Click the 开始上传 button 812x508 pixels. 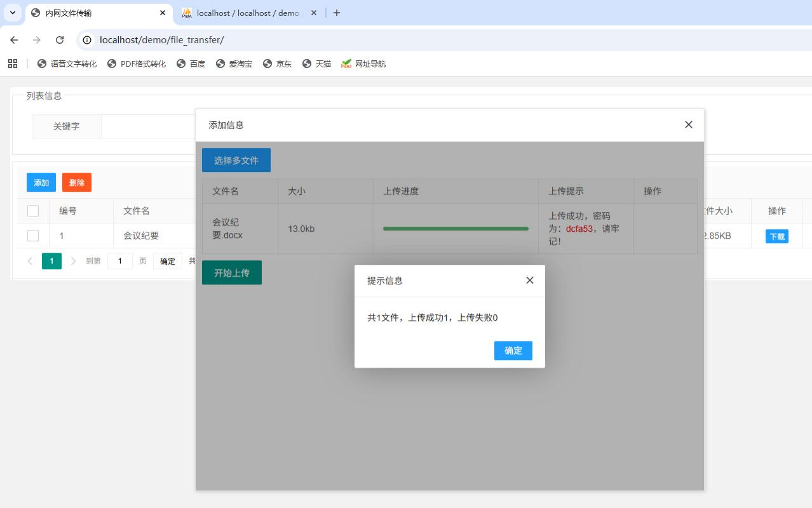tap(231, 272)
